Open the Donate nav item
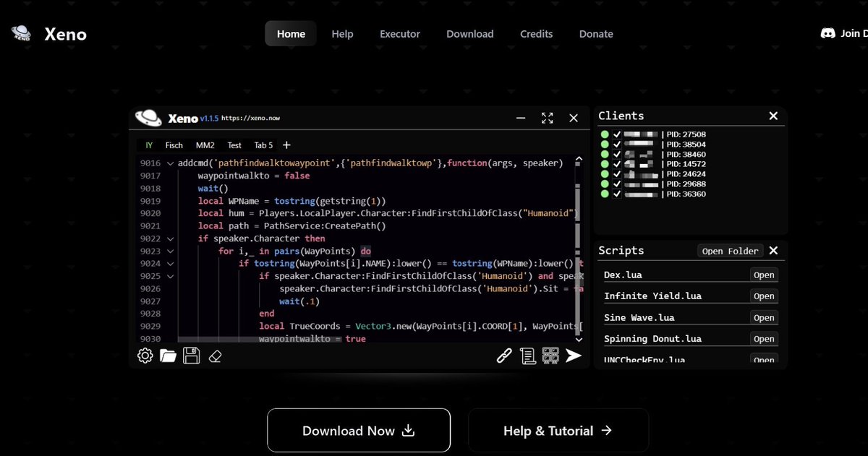The image size is (868, 456). pos(596,33)
